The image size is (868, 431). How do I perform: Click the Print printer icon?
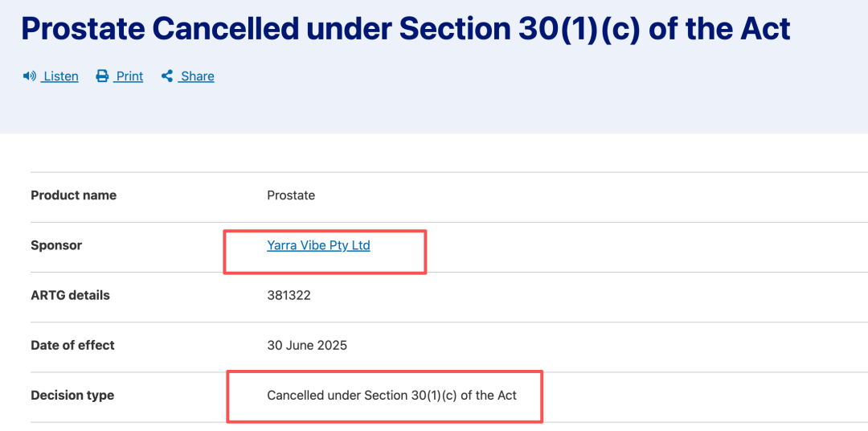tap(102, 76)
